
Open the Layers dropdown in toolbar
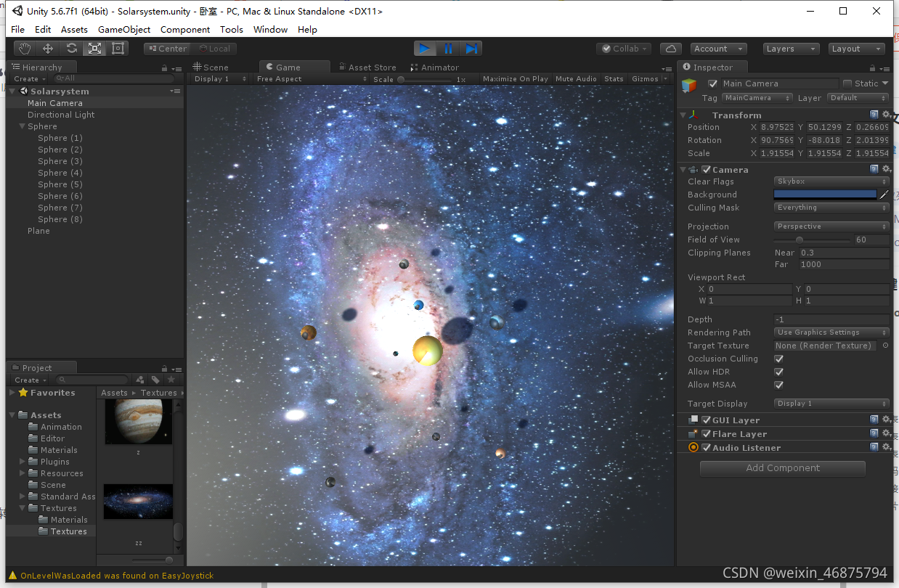coord(792,49)
